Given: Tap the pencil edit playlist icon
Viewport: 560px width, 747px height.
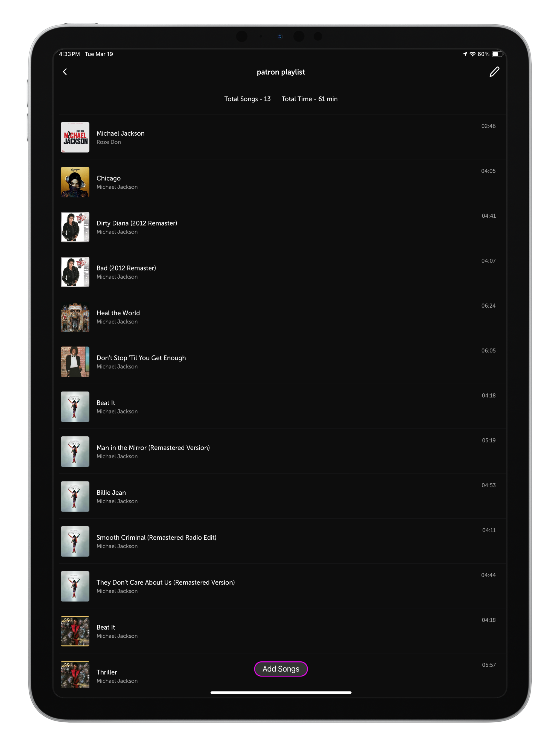Looking at the screenshot, I should pyautogui.click(x=494, y=72).
